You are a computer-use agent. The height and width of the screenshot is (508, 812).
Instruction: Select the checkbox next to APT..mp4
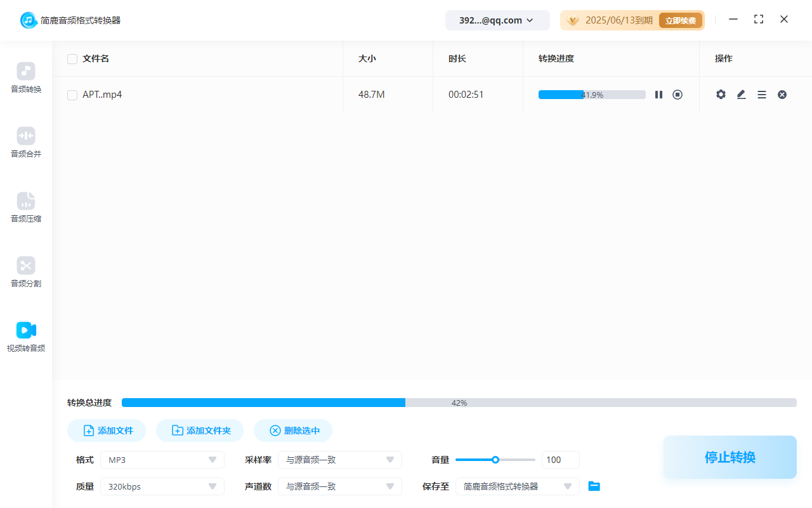pos(72,94)
